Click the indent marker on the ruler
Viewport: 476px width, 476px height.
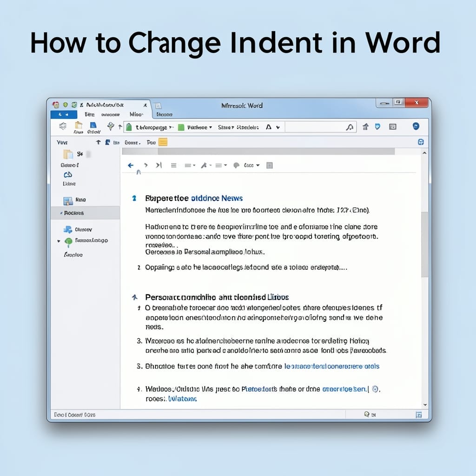click(x=139, y=172)
